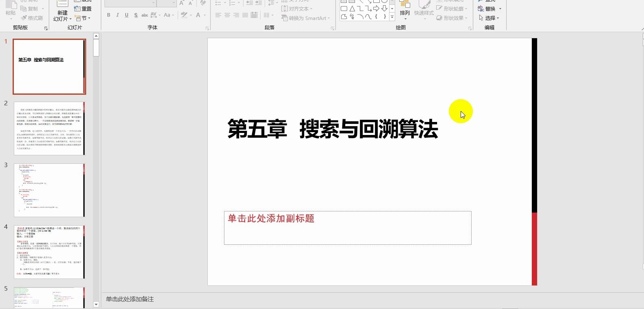
Task: Select the down arrow shape
Action: (x=384, y=9)
